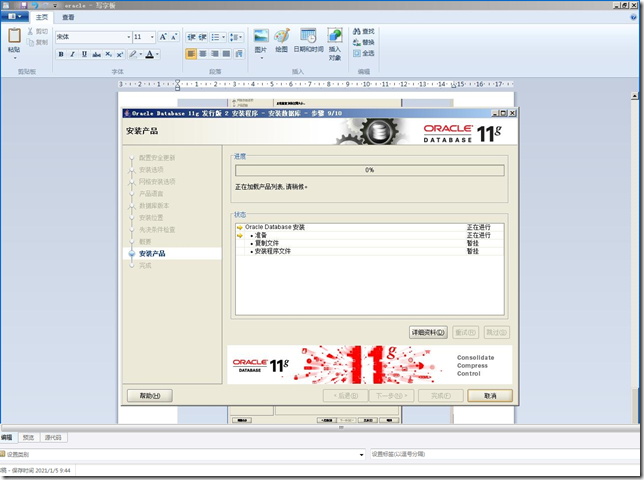644x480 pixels.
Task: Click the Redo arrow in quick access toolbar
Action: [45, 5]
